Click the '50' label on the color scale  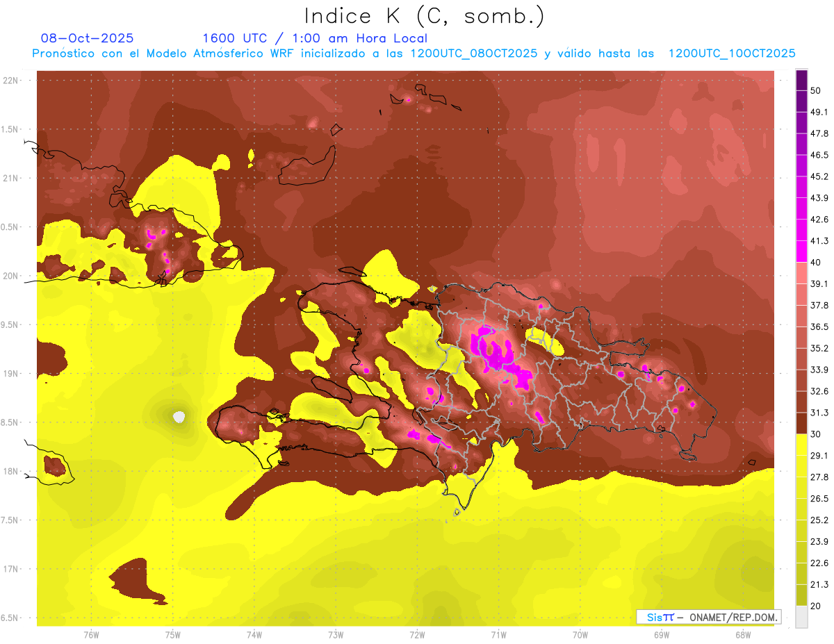tap(816, 90)
